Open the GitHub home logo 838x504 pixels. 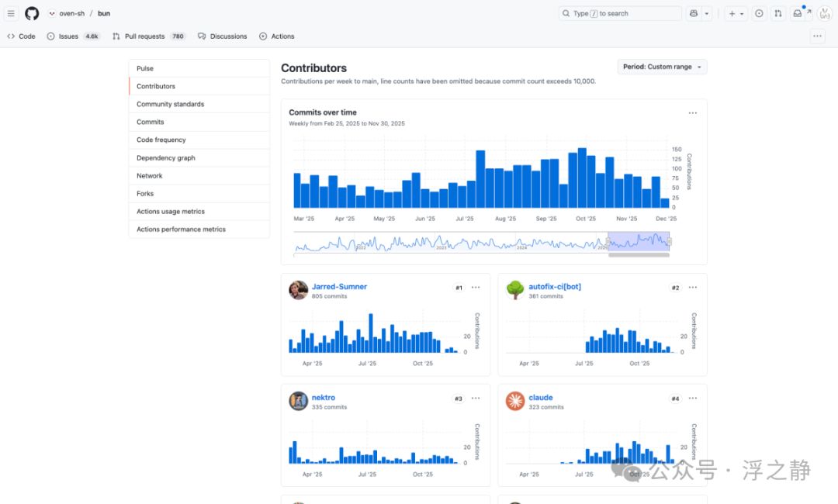[x=32, y=13]
